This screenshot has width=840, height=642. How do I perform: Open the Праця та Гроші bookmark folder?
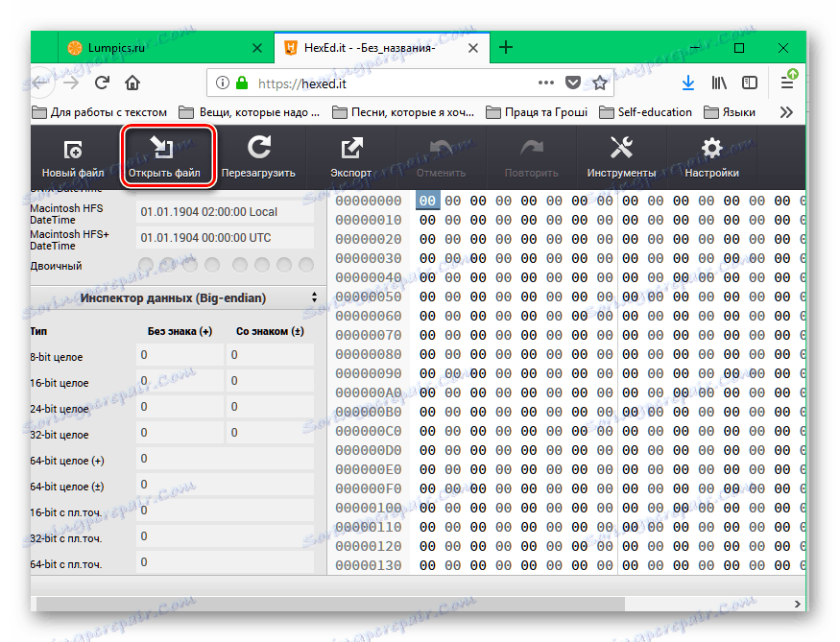coord(537,112)
